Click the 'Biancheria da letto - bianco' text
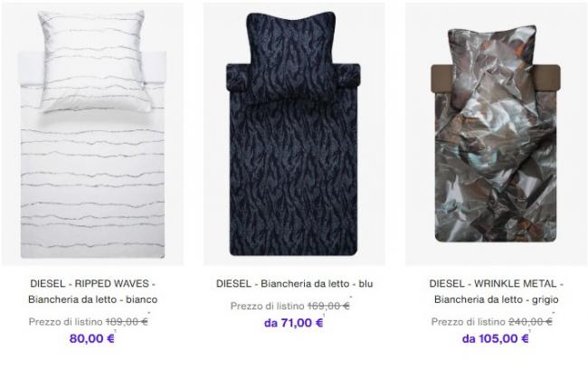Screen dimensions: 588x370 (92, 299)
